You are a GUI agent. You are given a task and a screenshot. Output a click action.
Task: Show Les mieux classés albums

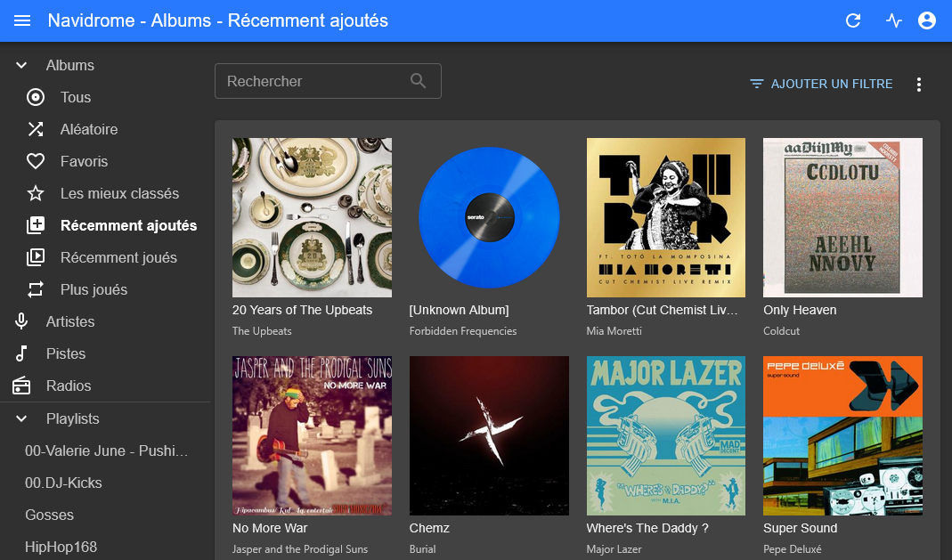[x=119, y=193]
